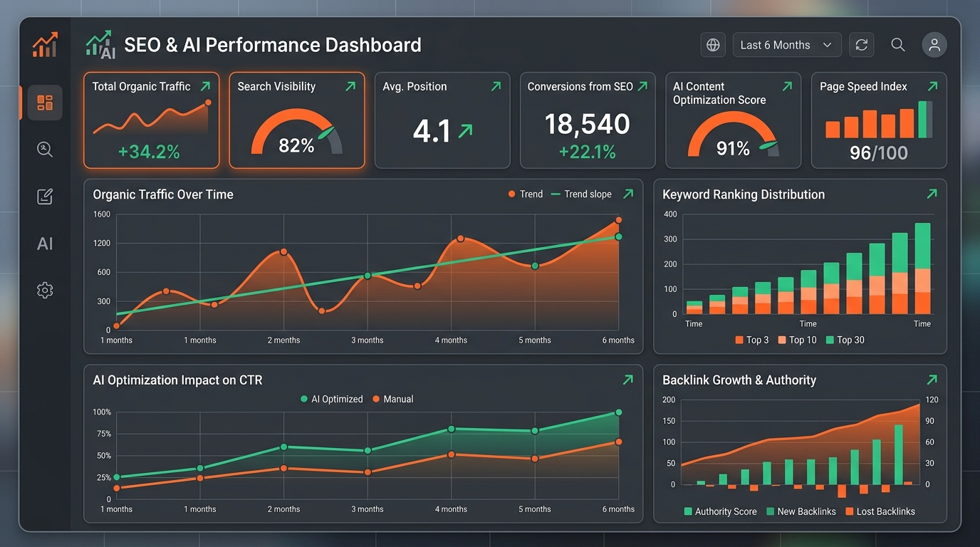Viewport: 980px width, 547px height.
Task: Click the 18,540 conversions value
Action: click(588, 124)
